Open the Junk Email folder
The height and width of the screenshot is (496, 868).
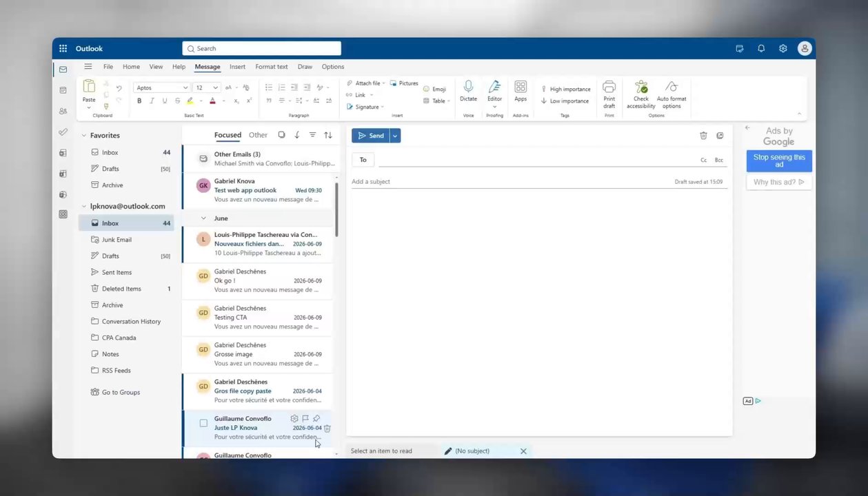click(117, 240)
